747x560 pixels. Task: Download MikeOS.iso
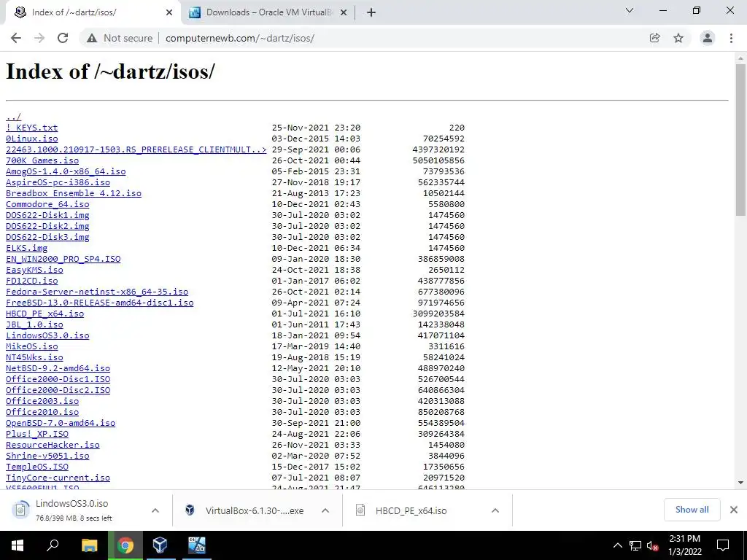[32, 346]
